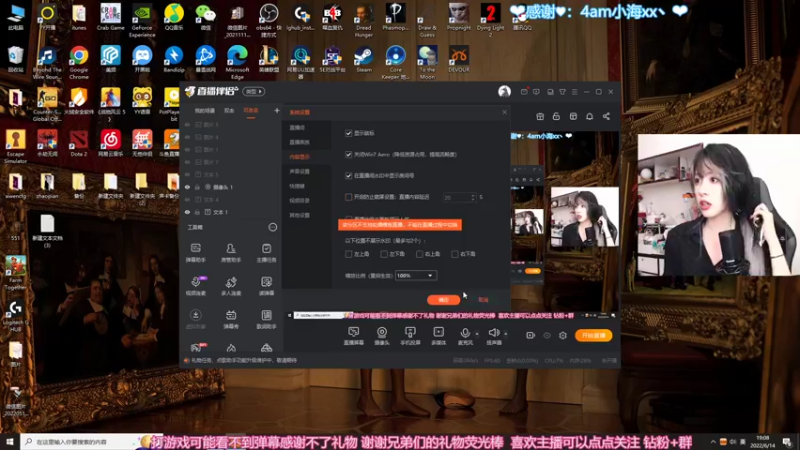Uncheck show room number in watermark checkbox
Screen dimensions: 800x450
[x=348, y=176]
